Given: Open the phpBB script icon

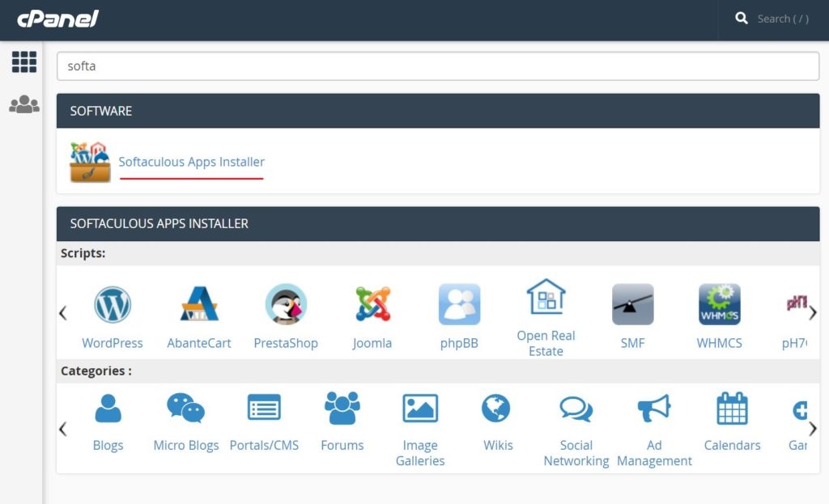Looking at the screenshot, I should pos(460,304).
